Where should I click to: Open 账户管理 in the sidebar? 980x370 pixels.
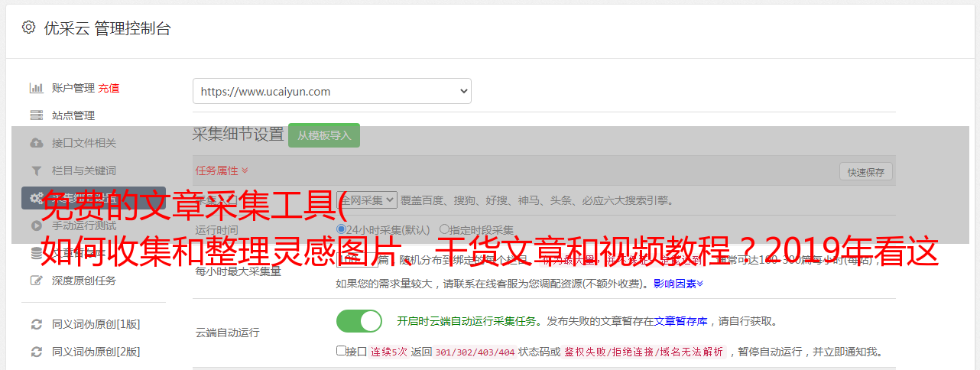[73, 88]
